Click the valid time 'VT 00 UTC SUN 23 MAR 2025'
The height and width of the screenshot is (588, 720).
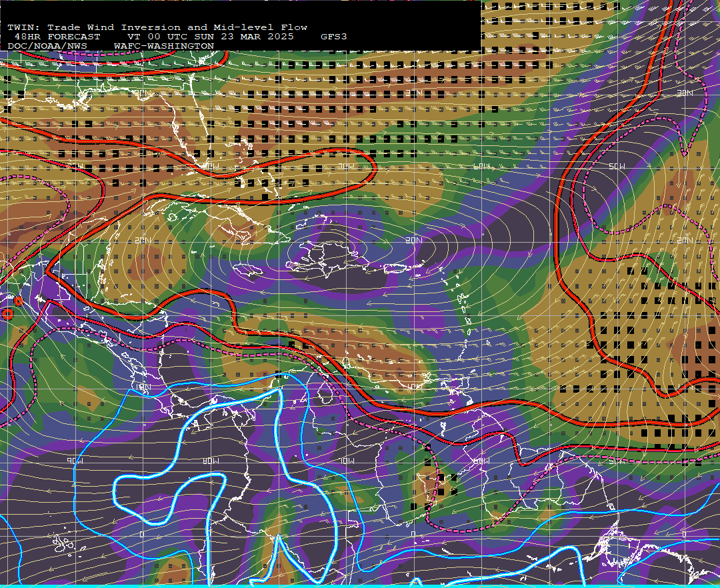coord(210,37)
